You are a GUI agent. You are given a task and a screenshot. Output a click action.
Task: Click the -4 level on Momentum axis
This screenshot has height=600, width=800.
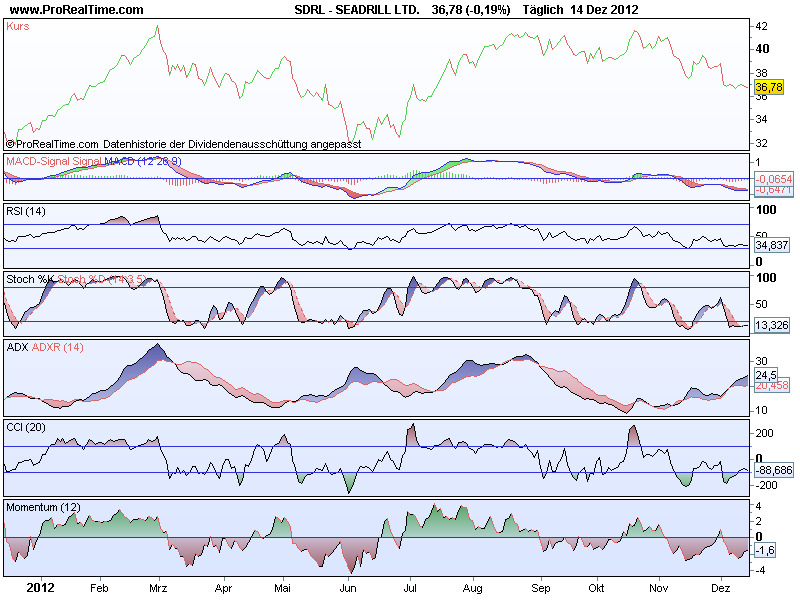click(760, 570)
